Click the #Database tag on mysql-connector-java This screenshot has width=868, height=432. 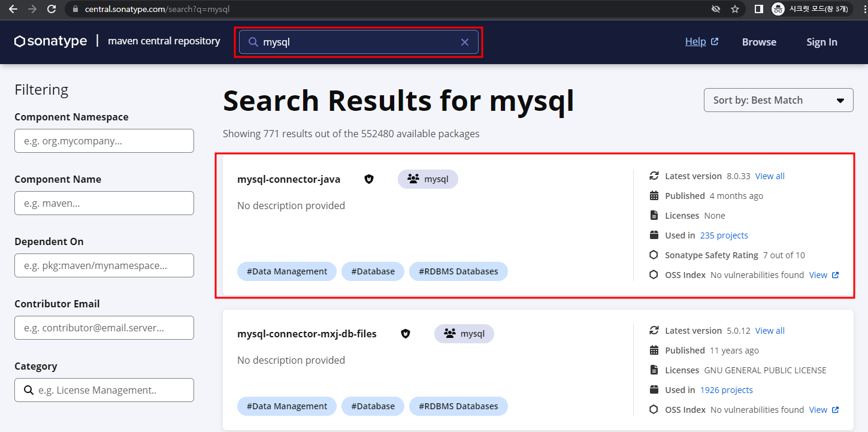coord(373,271)
